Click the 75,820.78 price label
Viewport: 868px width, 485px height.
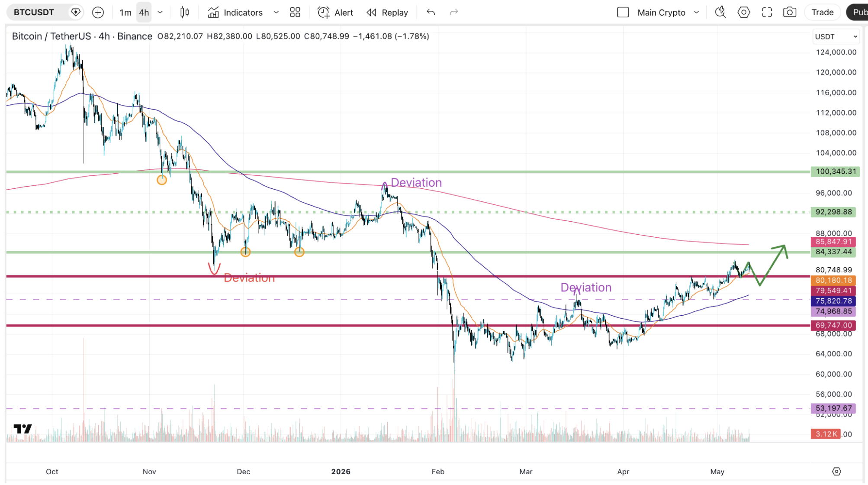[833, 301]
